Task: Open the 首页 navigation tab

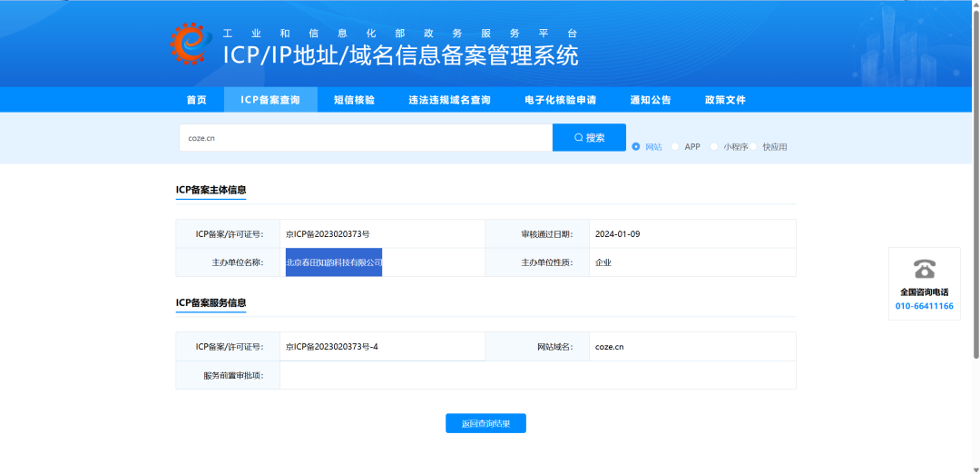Action: tap(197, 100)
